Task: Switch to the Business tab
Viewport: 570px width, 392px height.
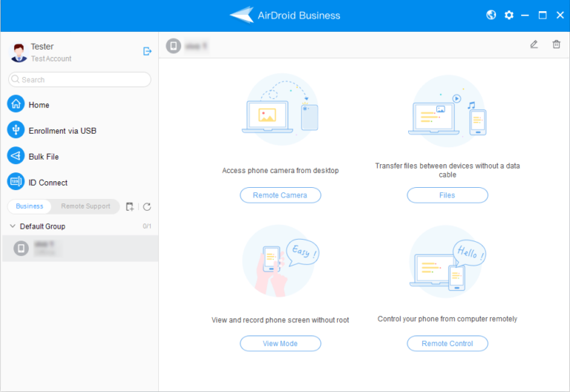Action: coord(30,206)
